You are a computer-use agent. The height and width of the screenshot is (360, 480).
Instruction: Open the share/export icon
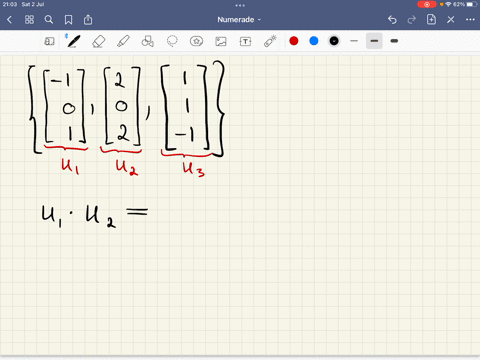click(x=88, y=20)
